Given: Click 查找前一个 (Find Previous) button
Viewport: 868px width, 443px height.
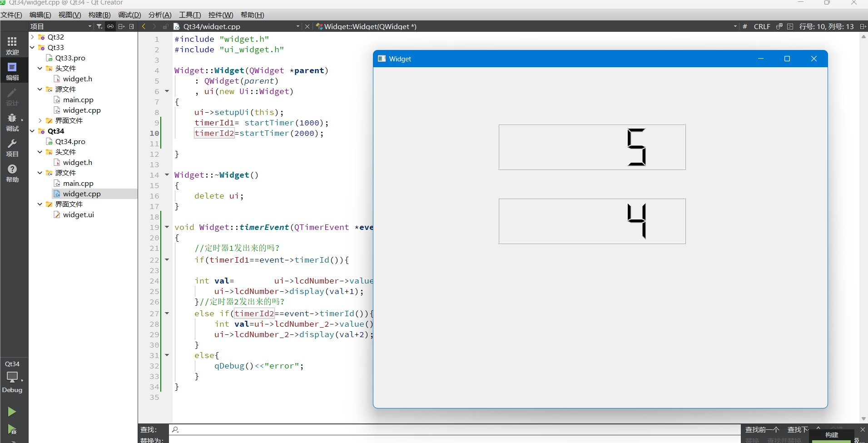Looking at the screenshot, I should click(762, 429).
